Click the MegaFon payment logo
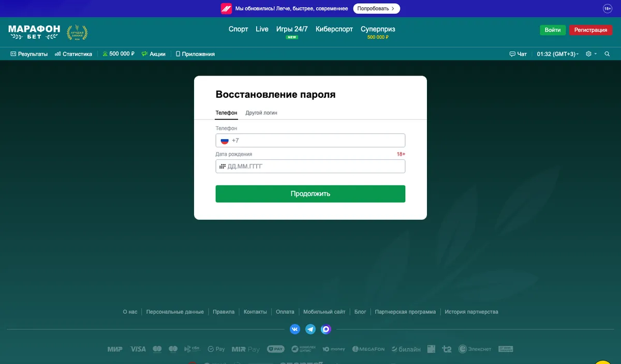621x364 pixels. click(x=368, y=350)
